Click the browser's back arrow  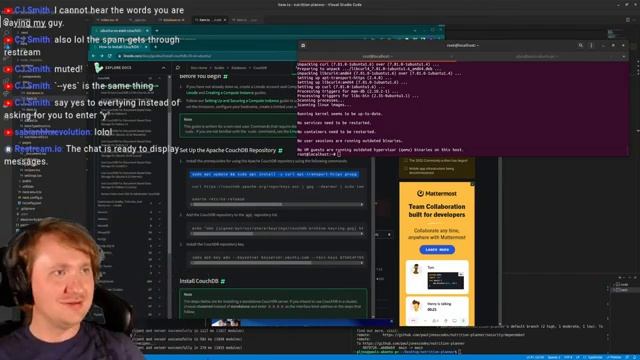click(93, 56)
